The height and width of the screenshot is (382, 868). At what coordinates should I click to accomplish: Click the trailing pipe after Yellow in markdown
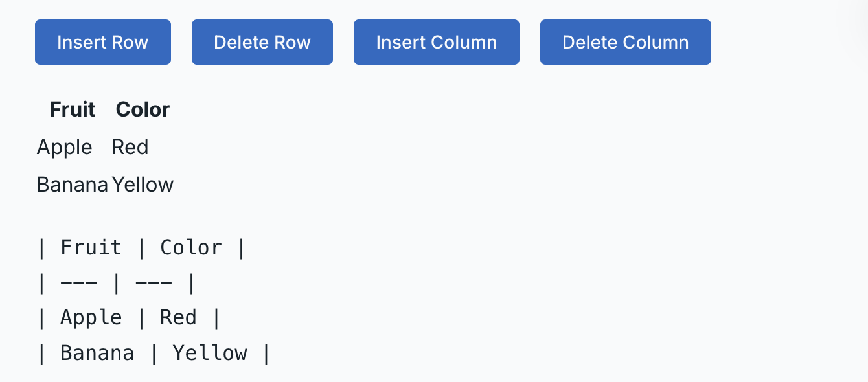click(266, 354)
